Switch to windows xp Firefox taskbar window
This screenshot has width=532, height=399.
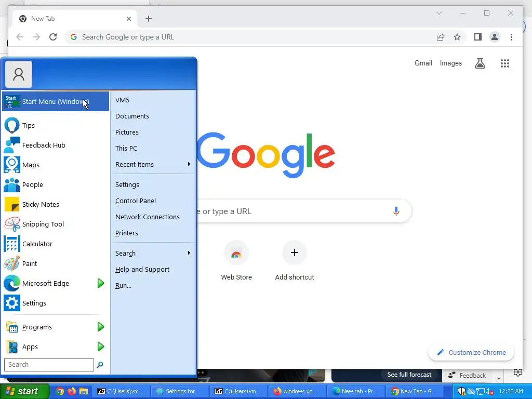pos(297,391)
